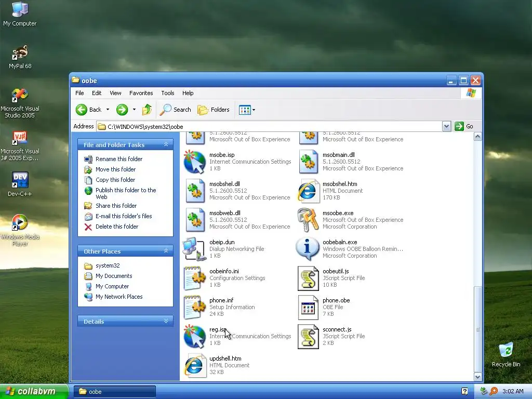Screen dimensions: 532x399
Task: Select the updshell.htm file icon
Action: click(x=195, y=366)
